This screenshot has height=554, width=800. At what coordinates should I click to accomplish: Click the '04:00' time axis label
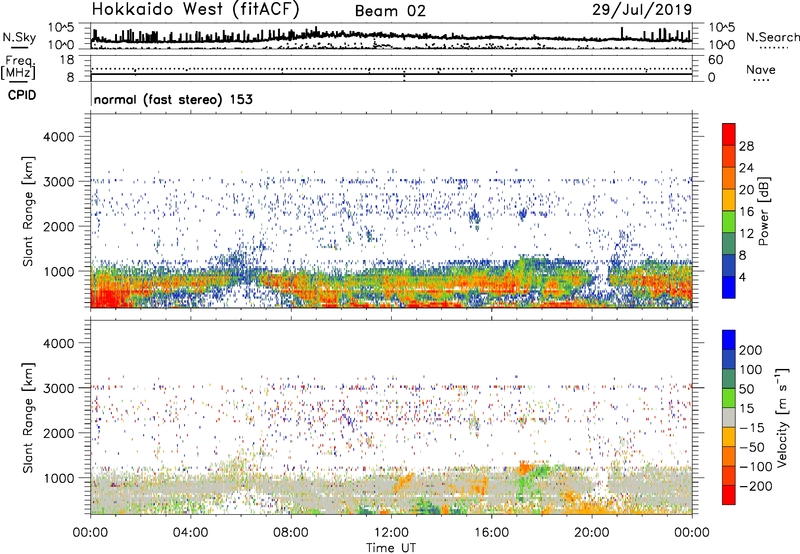coord(190,533)
